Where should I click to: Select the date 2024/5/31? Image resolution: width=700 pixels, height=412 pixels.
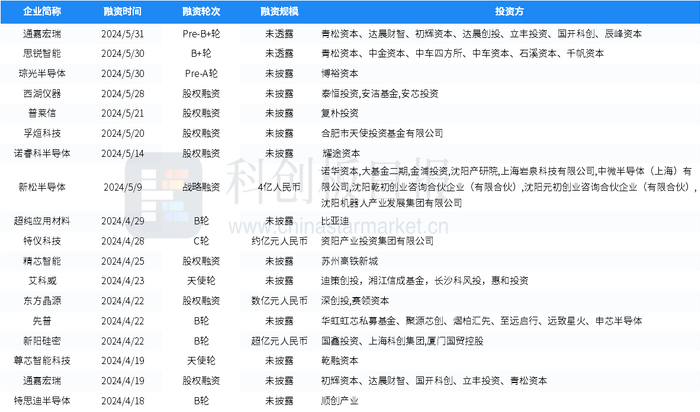coord(123,33)
